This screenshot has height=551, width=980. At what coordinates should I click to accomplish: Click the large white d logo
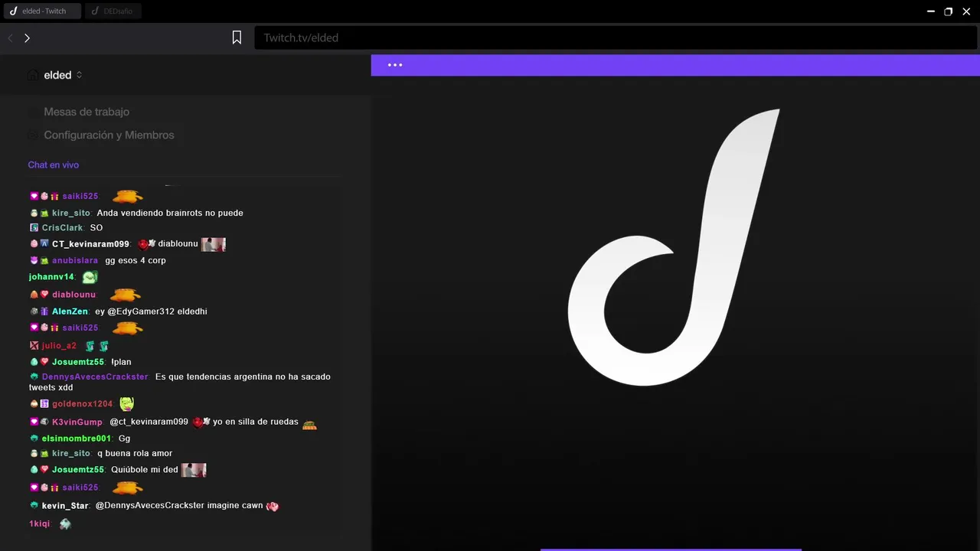(x=674, y=247)
